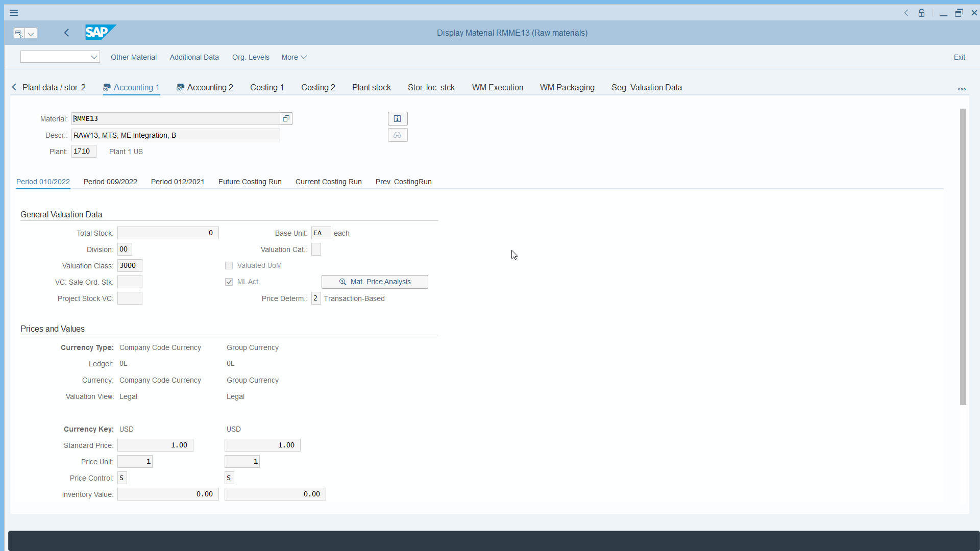The width and height of the screenshot is (980, 551).
Task: Toggle the ML Act. checkbox
Action: pos(229,282)
